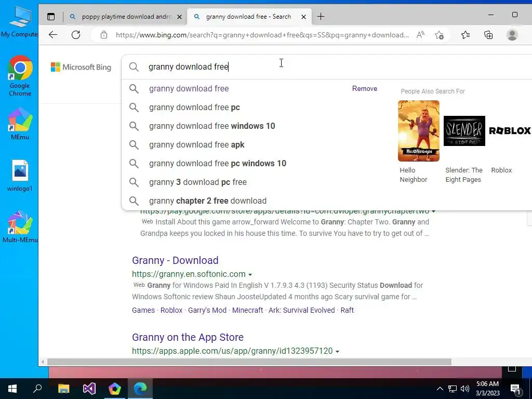Image resolution: width=532 pixels, height=399 pixels.
Task: Open the Minecraft sublink
Action: (x=247, y=310)
